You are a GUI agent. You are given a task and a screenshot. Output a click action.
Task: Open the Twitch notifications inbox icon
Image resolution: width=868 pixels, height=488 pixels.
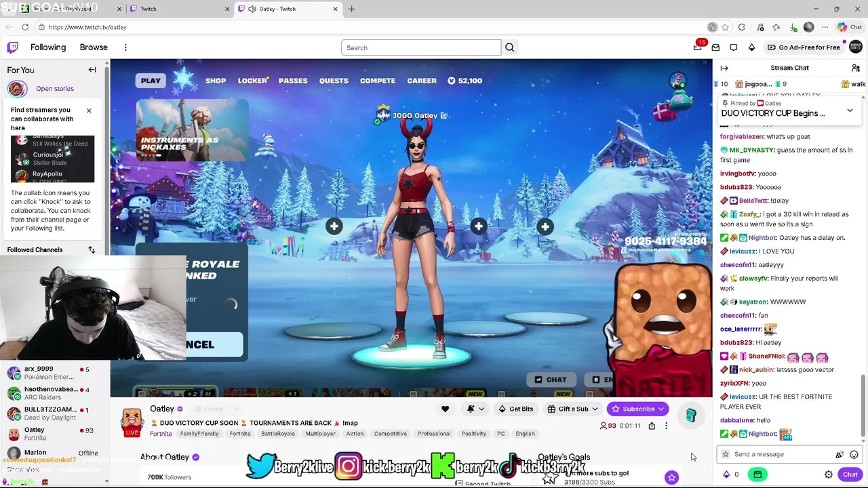pyautogui.click(x=715, y=47)
